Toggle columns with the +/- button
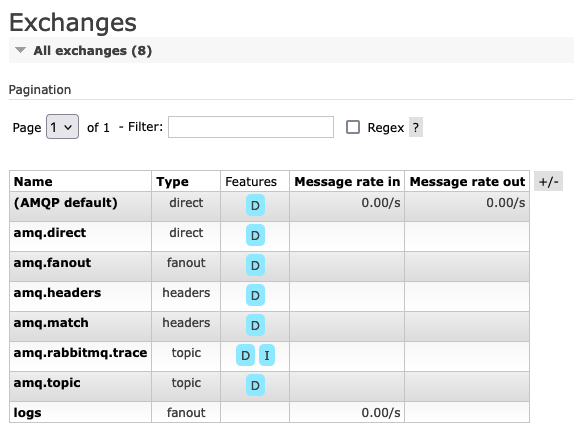The width and height of the screenshot is (574, 437). point(548,182)
